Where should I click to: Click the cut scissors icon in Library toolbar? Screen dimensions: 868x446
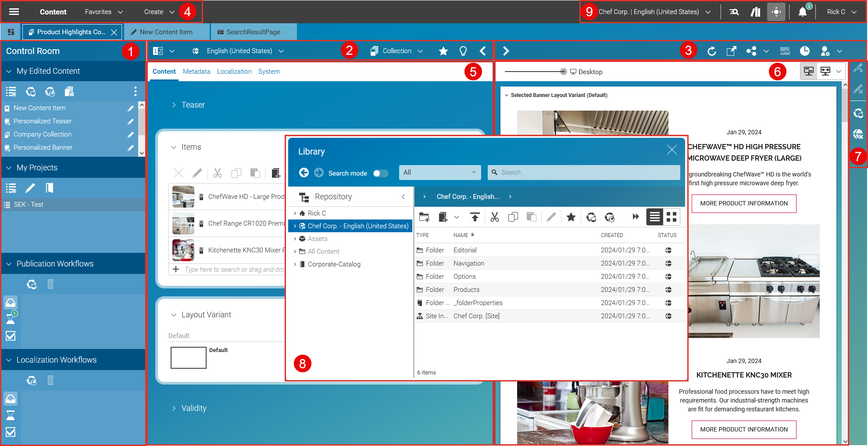tap(494, 217)
